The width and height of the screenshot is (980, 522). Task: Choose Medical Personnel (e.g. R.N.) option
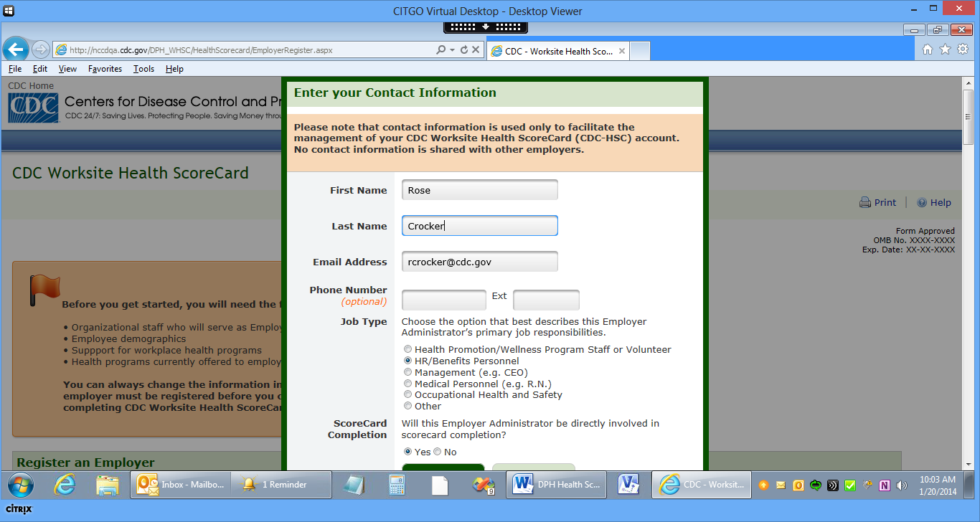[x=408, y=384]
